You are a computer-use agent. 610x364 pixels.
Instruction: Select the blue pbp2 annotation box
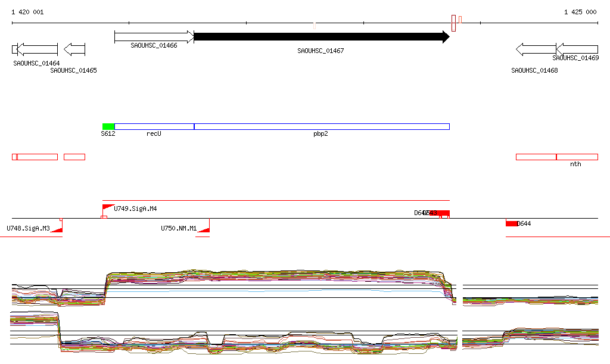(x=322, y=126)
